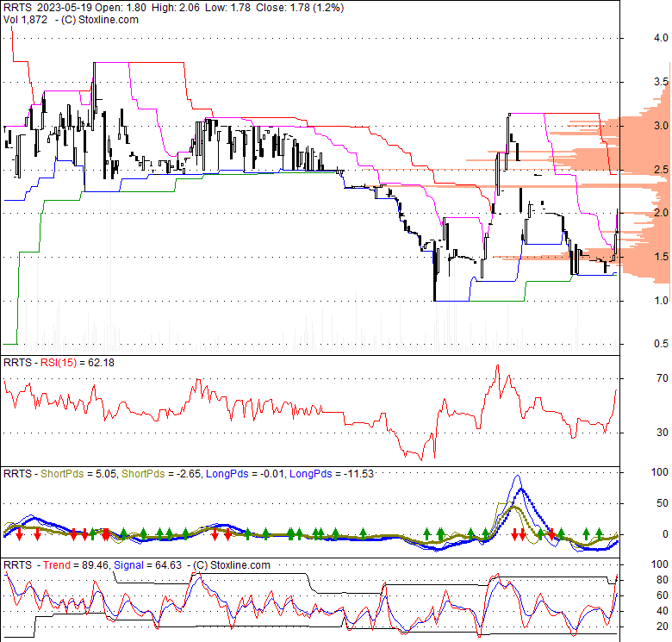This screenshot has height=642, width=672.
Task: Click the 1.0 price axis label
Action: (x=661, y=301)
